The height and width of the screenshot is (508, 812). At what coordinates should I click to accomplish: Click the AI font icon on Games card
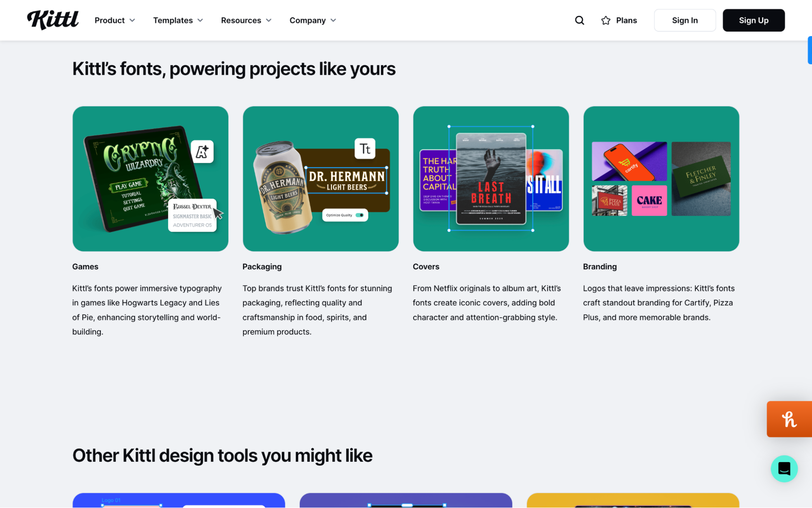coord(202,152)
